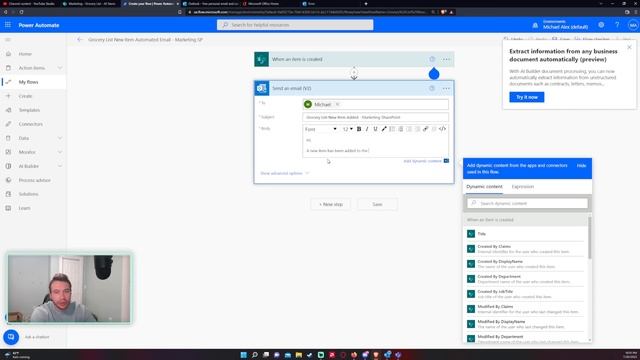
Task: Expand Show advanced options
Action: (x=285, y=173)
